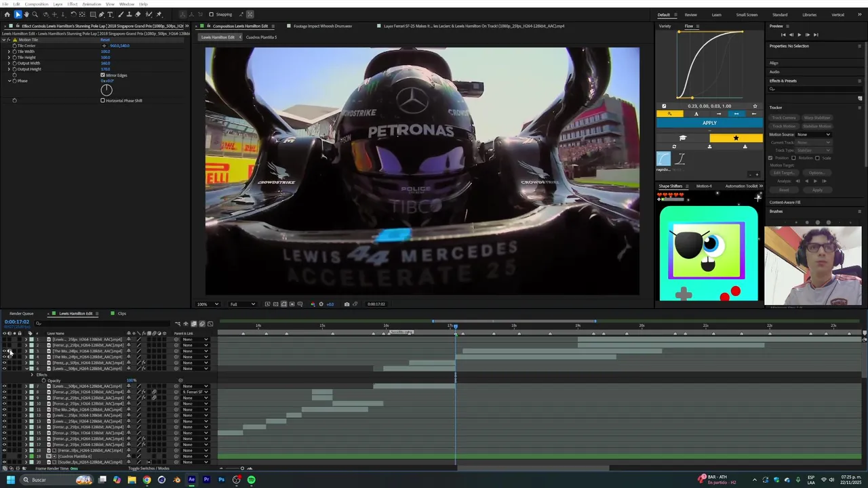Select the Pen tool
868x488 pixels.
102,14
